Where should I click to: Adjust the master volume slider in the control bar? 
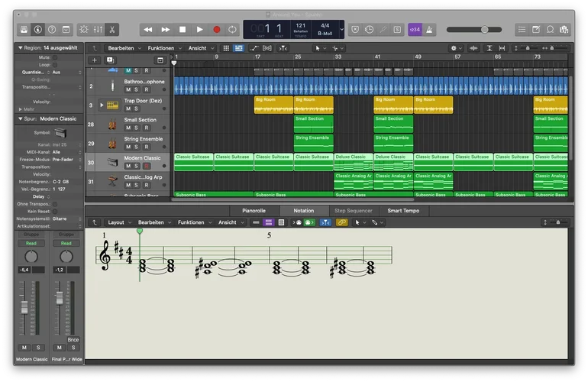pos(484,30)
